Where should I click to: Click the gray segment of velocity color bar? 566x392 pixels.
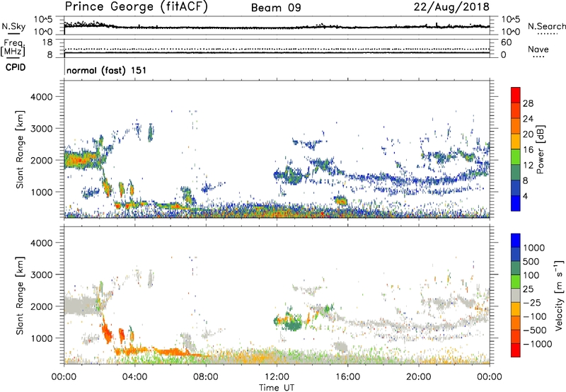[516, 295]
